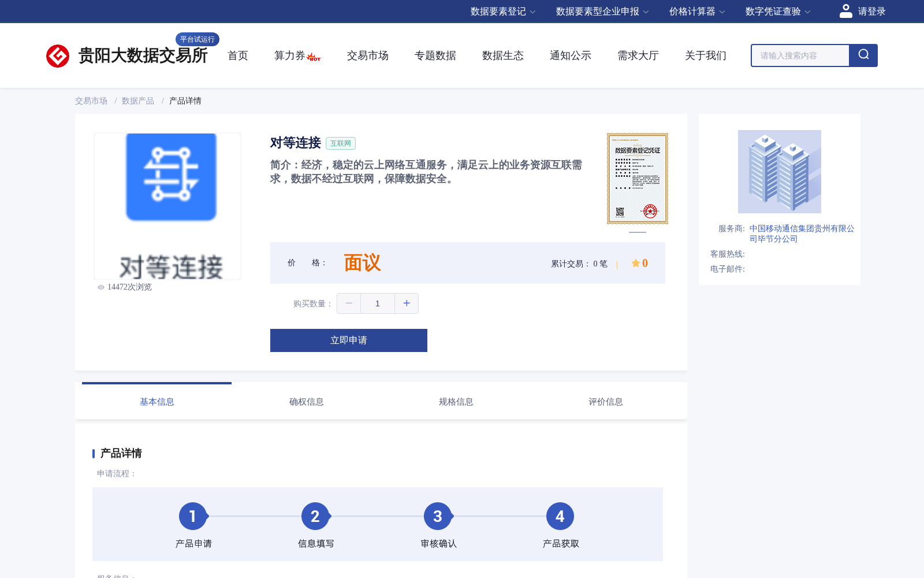
Task: Switch to the 规格信息 tab
Action: 456,402
